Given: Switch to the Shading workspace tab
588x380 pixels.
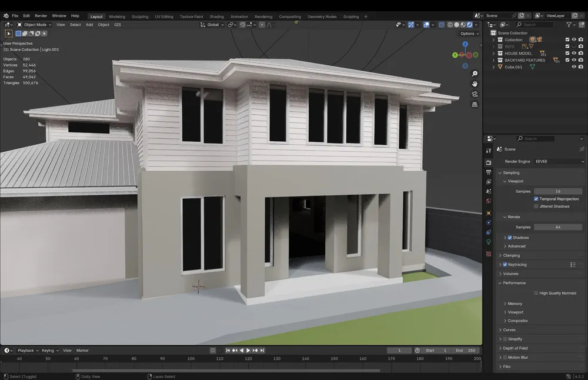Looking at the screenshot, I should coord(216,16).
